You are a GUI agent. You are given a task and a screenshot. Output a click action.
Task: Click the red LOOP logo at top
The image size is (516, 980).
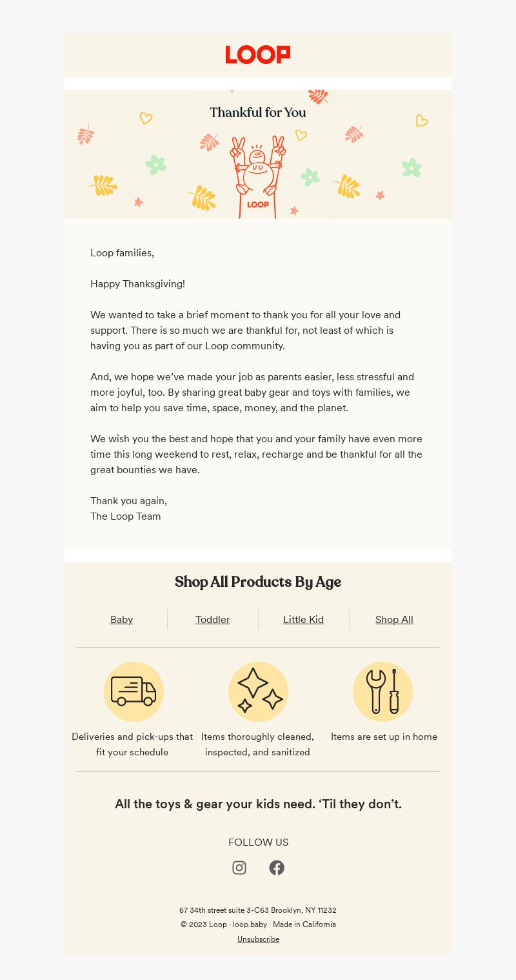click(x=258, y=55)
